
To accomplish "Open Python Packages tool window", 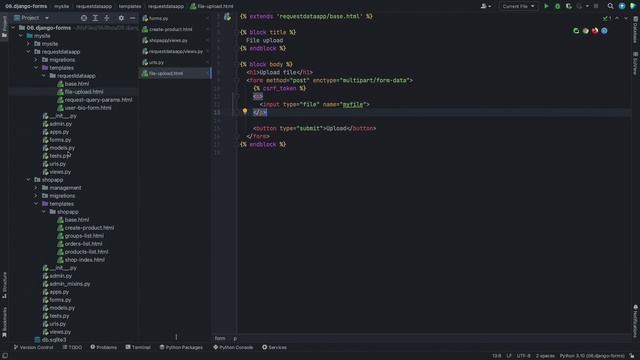I will [x=181, y=347].
